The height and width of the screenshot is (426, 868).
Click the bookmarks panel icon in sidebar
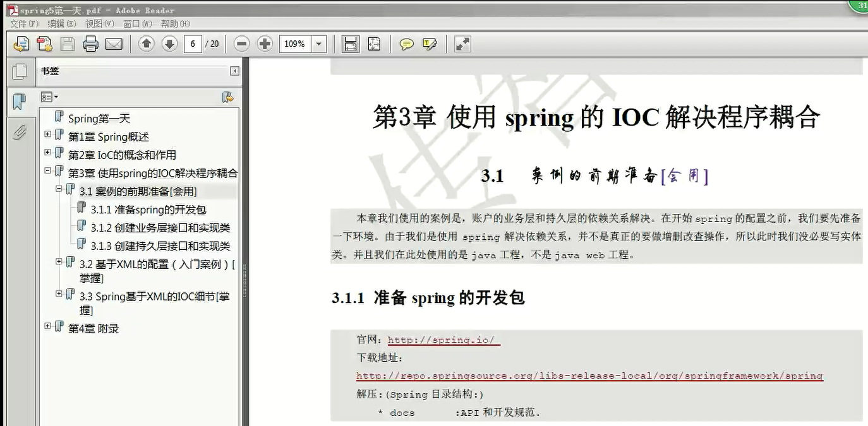20,101
